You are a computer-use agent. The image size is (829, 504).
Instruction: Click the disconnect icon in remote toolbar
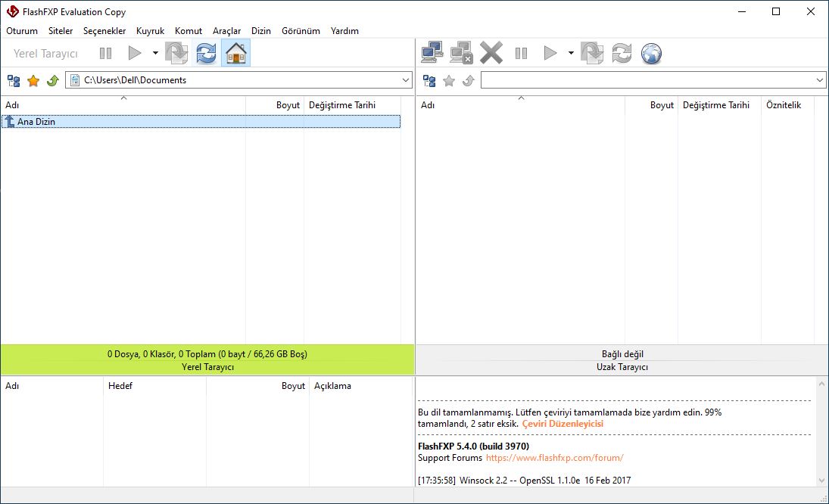click(x=462, y=53)
